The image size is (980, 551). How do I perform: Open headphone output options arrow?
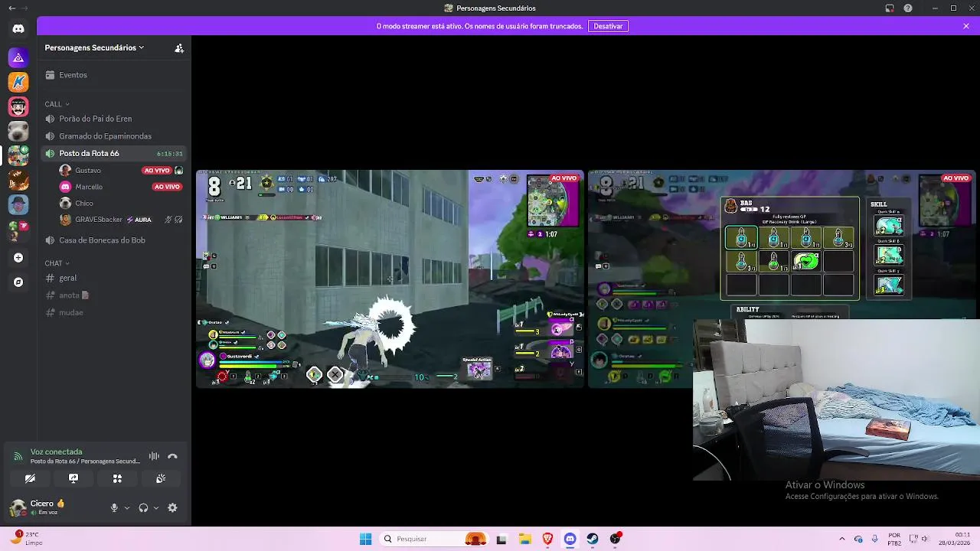coord(156,507)
